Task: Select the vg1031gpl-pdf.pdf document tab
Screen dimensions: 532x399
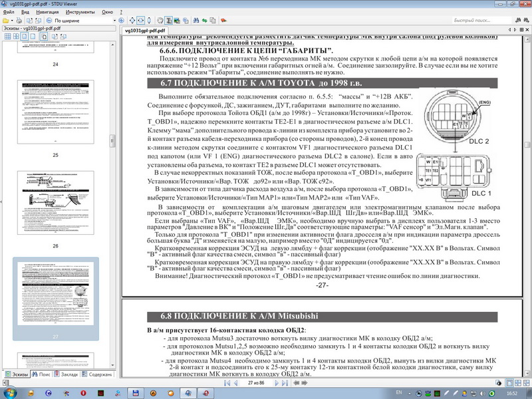Action: click(x=145, y=31)
